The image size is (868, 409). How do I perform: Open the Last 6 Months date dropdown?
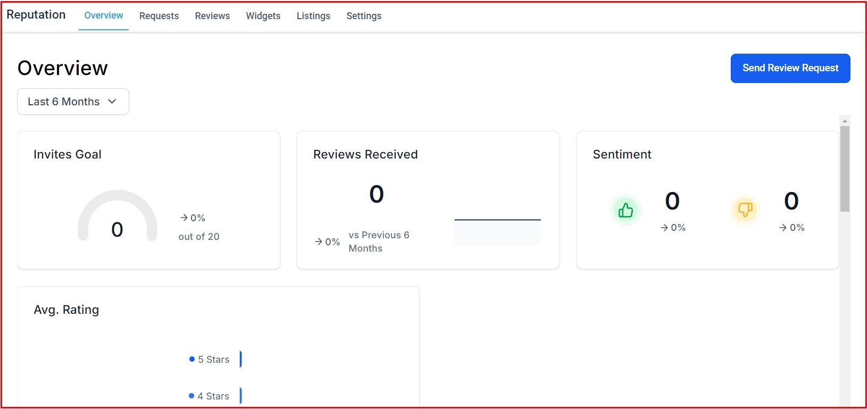(73, 102)
